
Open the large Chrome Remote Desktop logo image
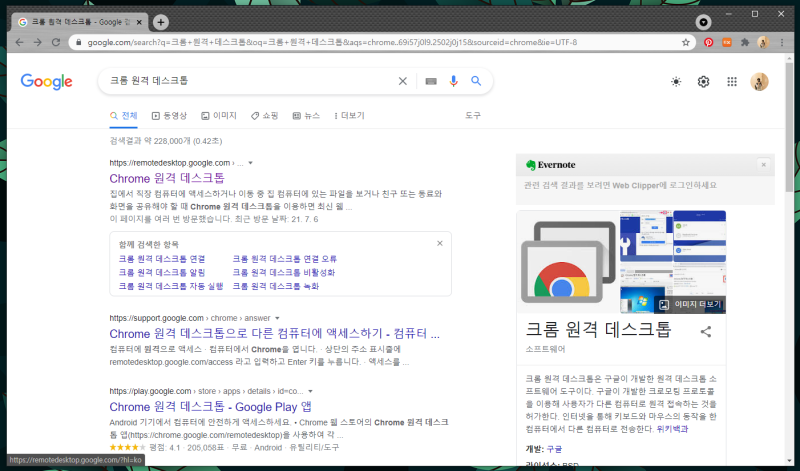568,262
